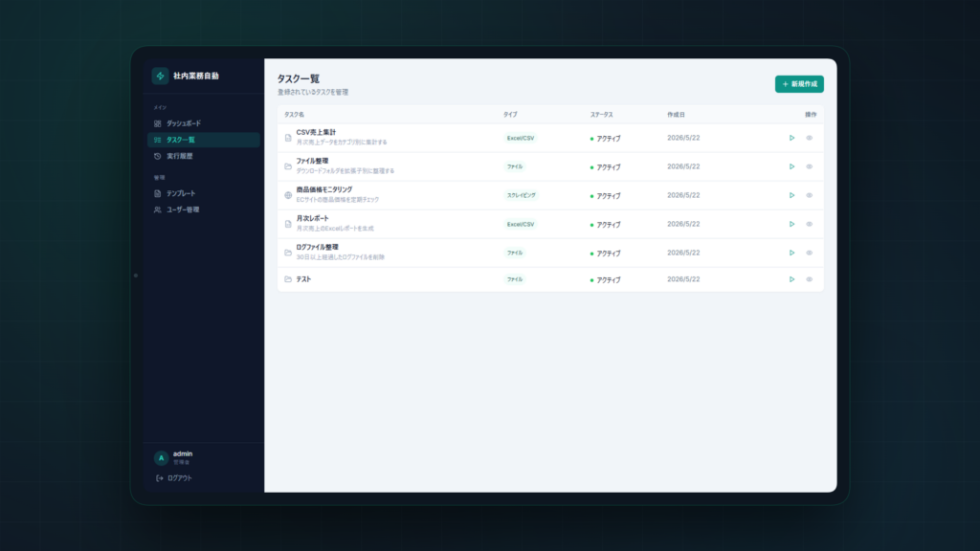Click the アクティブ status of CSV売上集計 row
Viewport: 980px width, 551px height.
coord(606,139)
